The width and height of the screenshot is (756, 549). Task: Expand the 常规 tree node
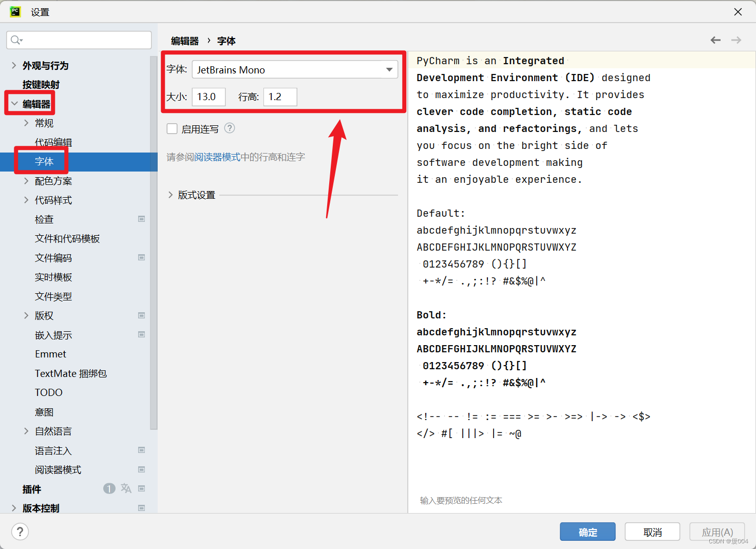coord(26,123)
